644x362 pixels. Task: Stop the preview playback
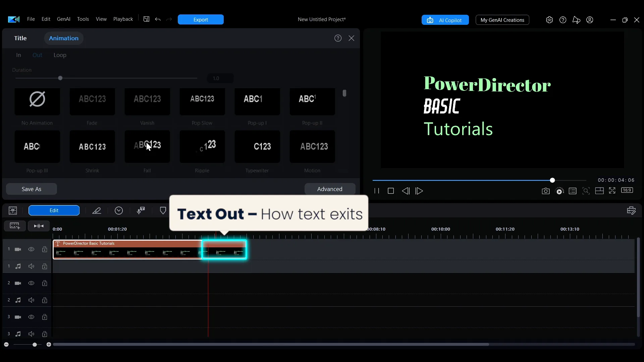[x=391, y=191]
